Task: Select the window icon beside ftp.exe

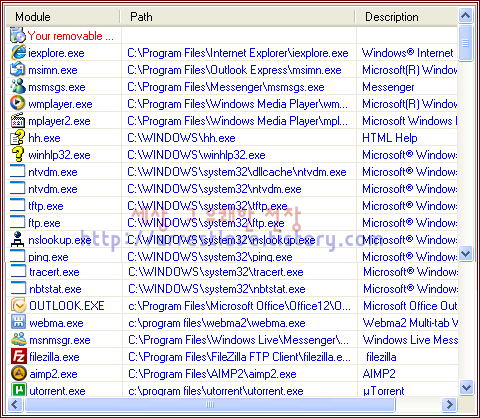Action: pyautogui.click(x=18, y=222)
